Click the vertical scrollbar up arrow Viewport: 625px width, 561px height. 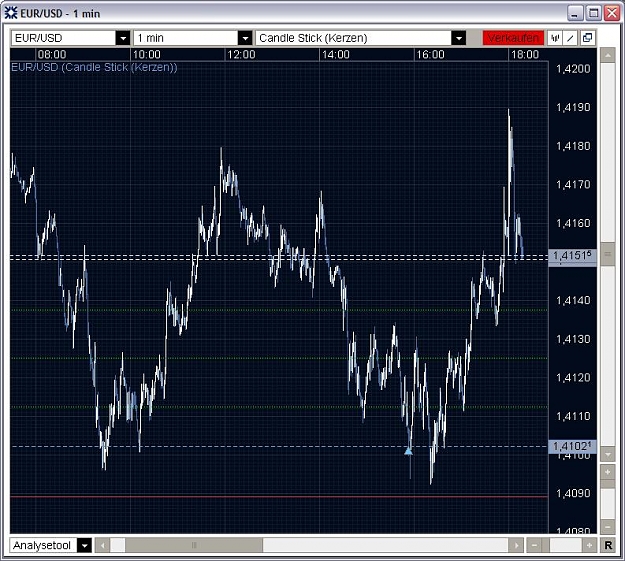pos(607,55)
